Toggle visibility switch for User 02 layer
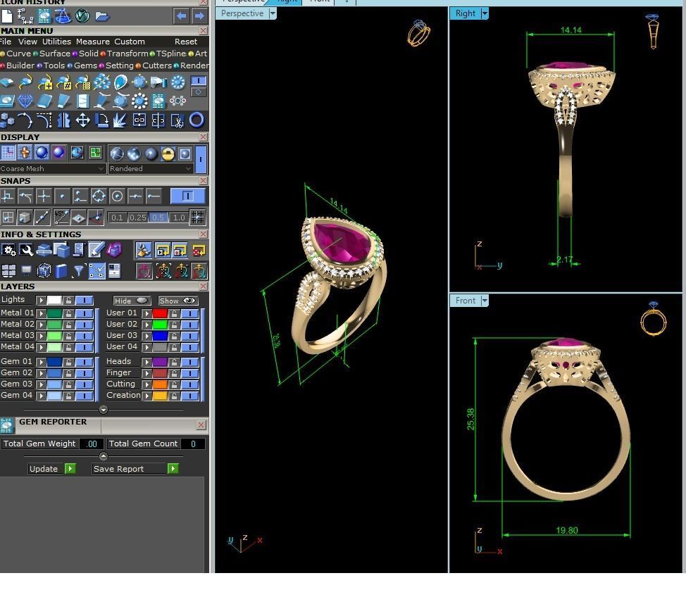 click(x=190, y=325)
